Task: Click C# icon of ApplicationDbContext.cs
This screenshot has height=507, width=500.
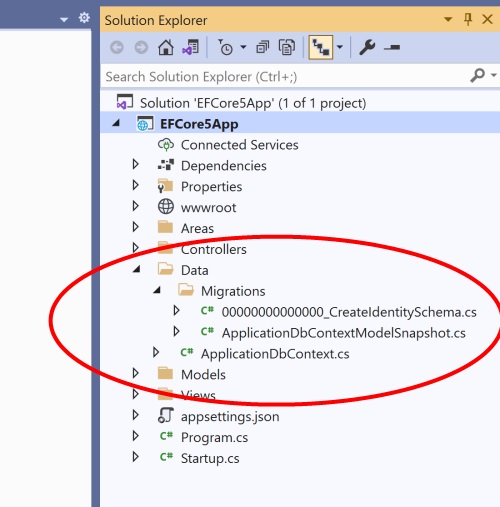Action: click(x=187, y=352)
